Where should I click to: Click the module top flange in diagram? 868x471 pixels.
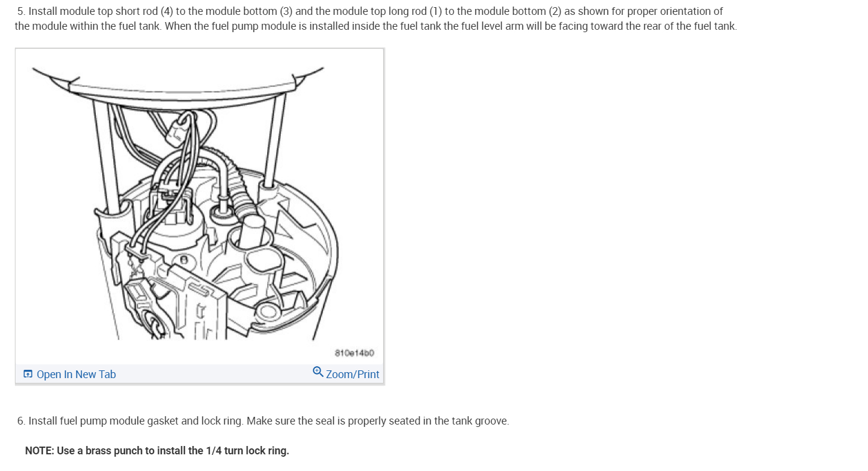click(181, 88)
